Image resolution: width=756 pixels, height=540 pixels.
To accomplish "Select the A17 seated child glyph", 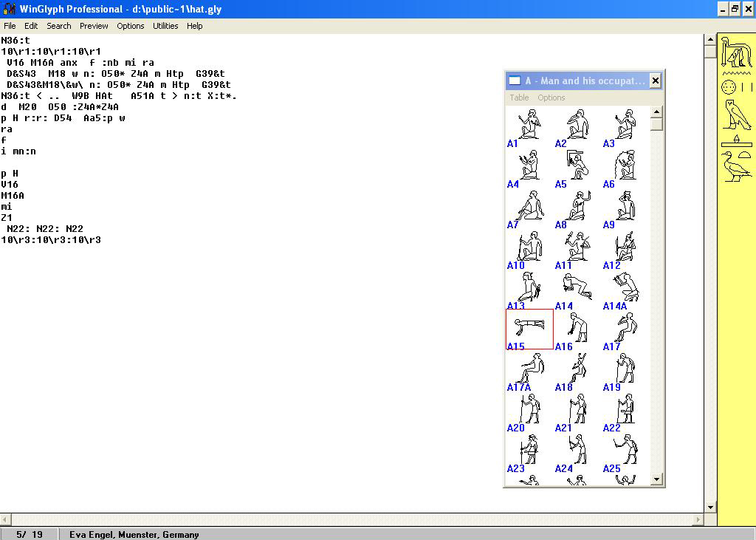I will (x=625, y=327).
